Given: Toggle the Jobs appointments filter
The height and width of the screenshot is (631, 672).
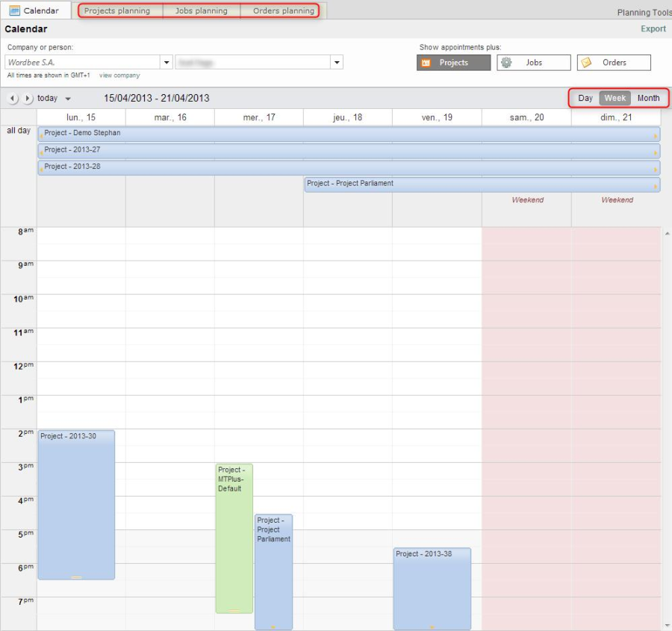Looking at the screenshot, I should tap(533, 63).
